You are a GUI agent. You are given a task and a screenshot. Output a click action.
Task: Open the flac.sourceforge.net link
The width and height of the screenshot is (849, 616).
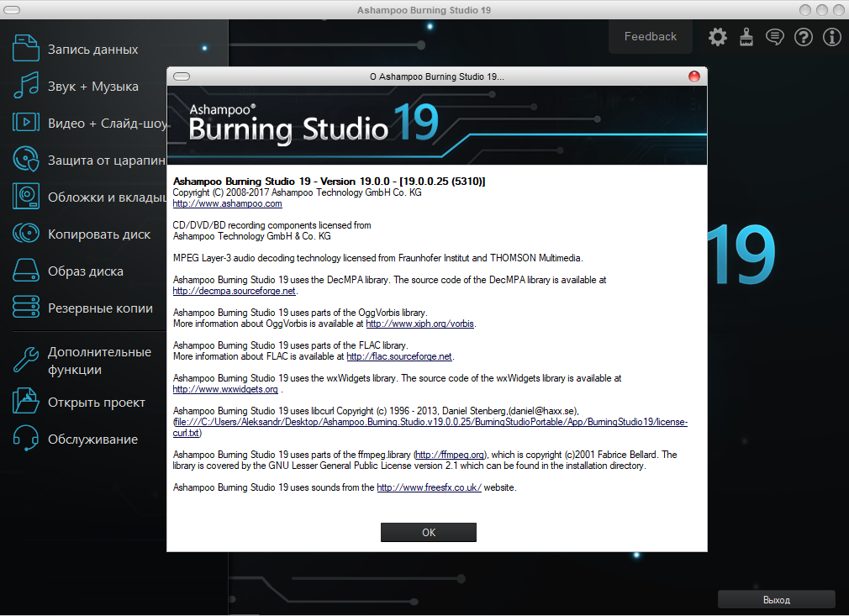click(x=399, y=356)
